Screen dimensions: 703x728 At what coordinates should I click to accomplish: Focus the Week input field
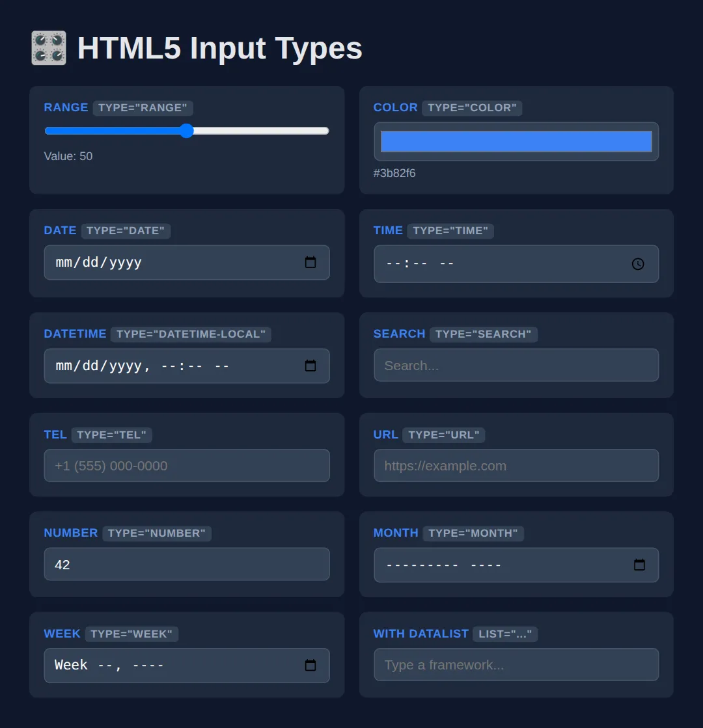pos(187,666)
